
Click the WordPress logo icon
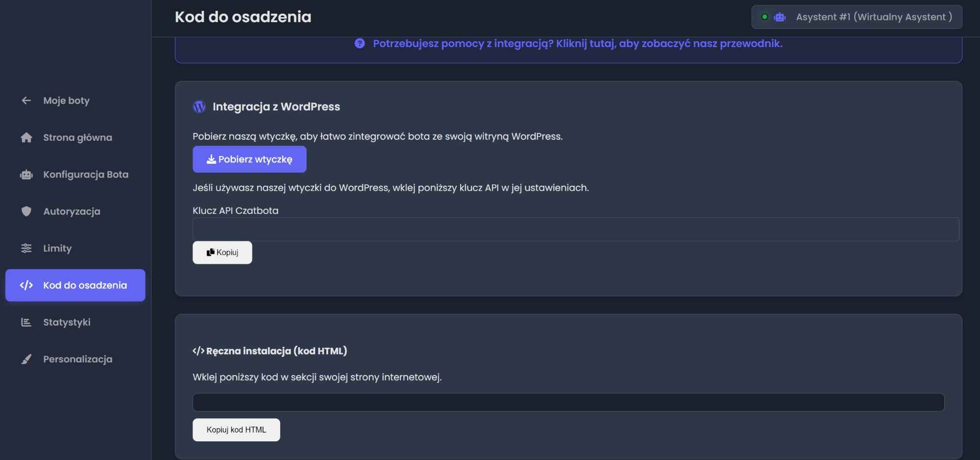click(x=199, y=106)
